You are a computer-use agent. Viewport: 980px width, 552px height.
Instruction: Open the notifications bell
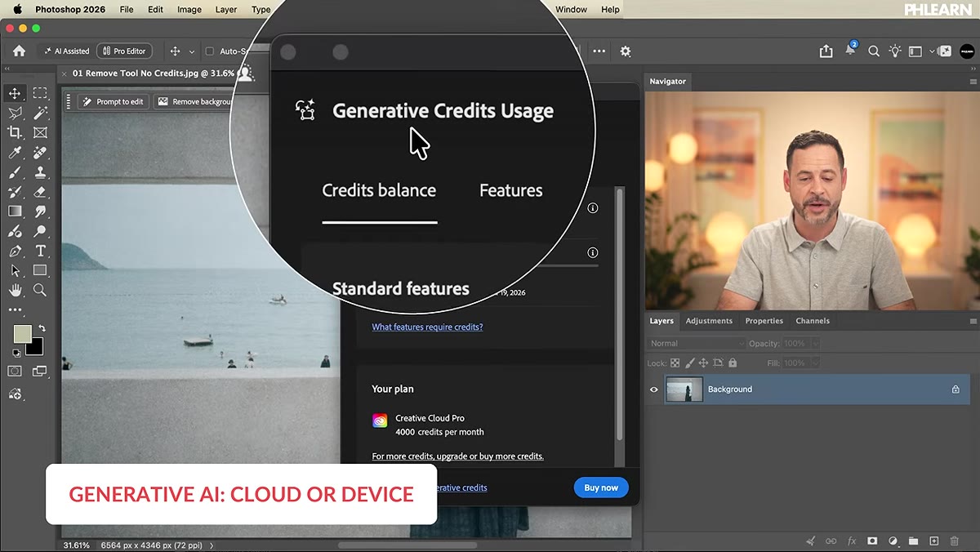[x=850, y=50]
